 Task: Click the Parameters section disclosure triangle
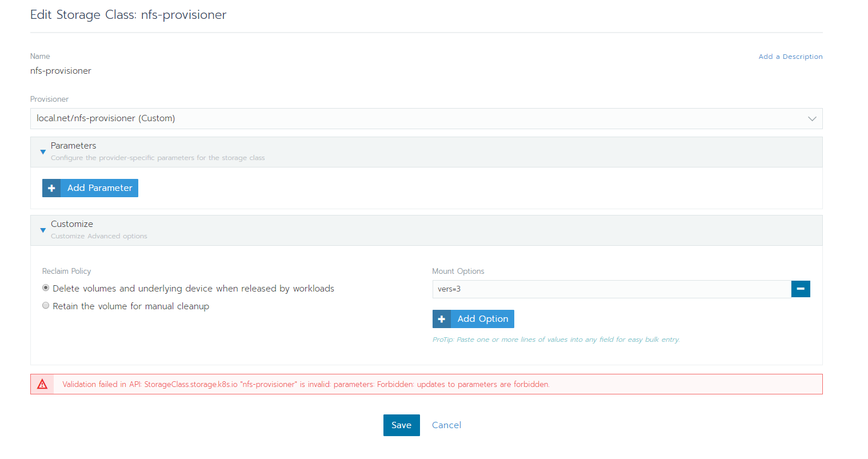(43, 151)
